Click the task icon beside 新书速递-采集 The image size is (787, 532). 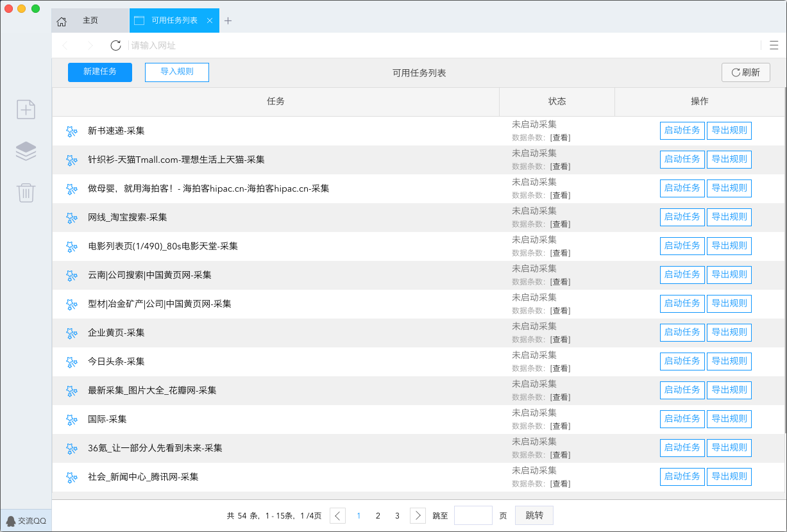[72, 131]
